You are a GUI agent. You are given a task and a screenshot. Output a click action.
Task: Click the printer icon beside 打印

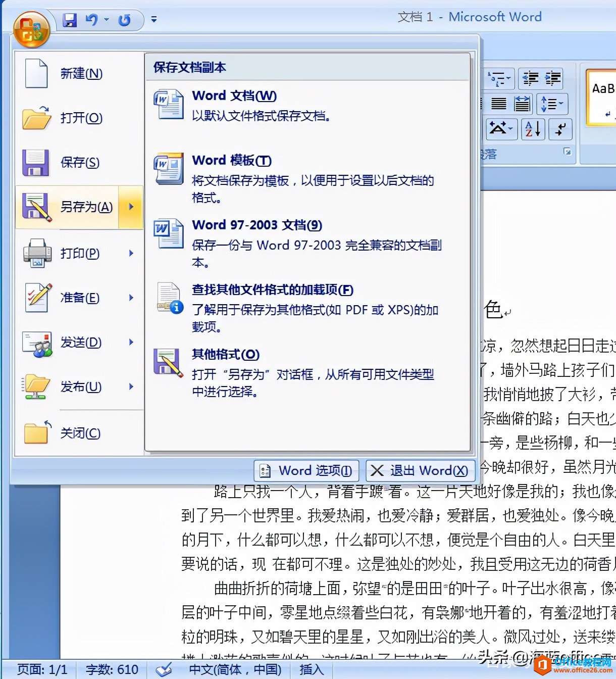[x=37, y=253]
